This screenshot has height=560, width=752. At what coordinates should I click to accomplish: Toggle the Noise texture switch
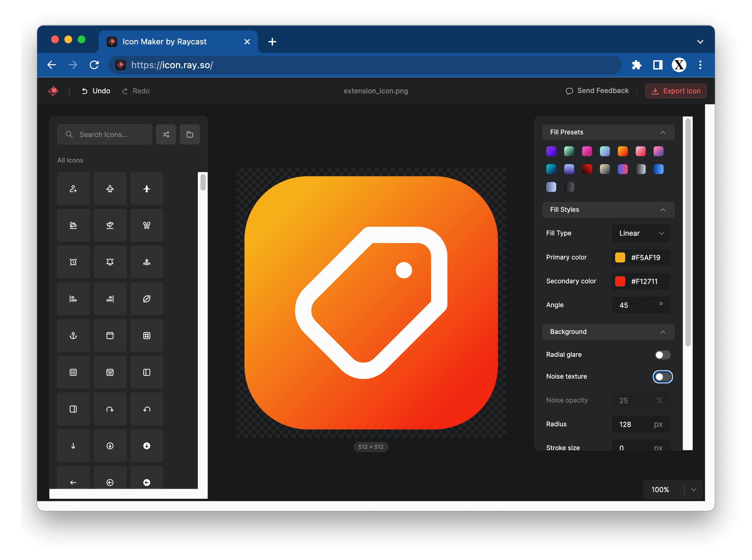662,377
